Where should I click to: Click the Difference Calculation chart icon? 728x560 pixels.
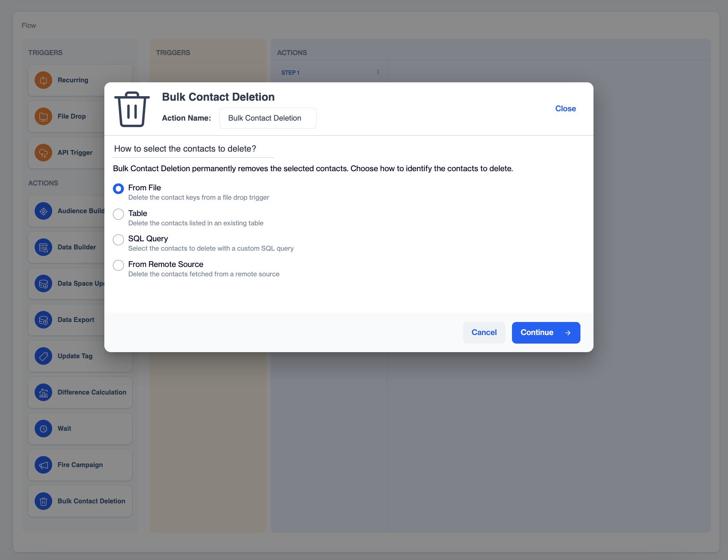click(43, 392)
